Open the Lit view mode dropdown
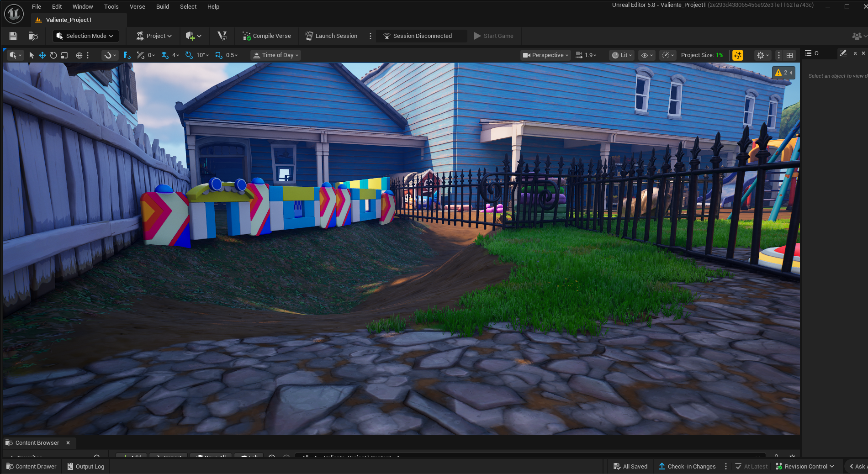The width and height of the screenshot is (868, 474). point(622,55)
